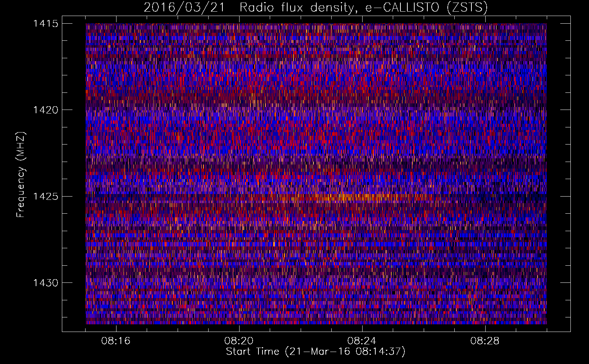The image size is (589, 364).
Task: Click the '1420' frequency axis label
Action: tap(46, 110)
